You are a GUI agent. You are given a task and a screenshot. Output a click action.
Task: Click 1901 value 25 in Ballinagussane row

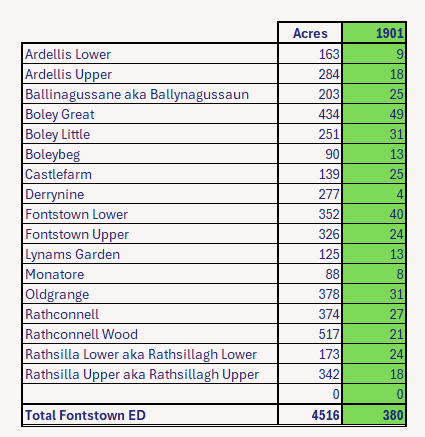point(374,94)
